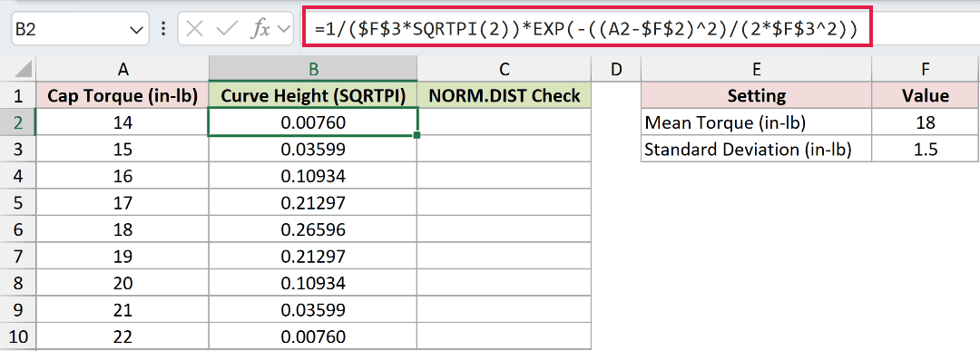
Task: Select row 8 header
Action: (x=18, y=283)
